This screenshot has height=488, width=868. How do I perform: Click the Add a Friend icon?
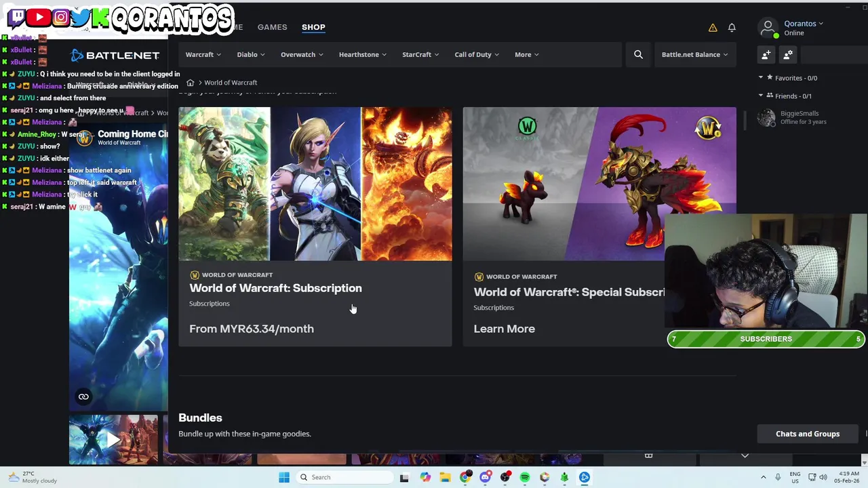point(766,55)
